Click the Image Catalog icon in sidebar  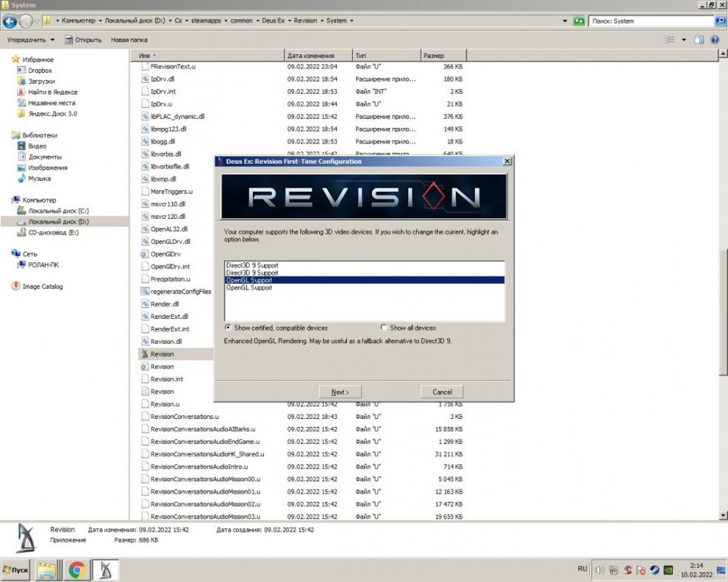(x=16, y=286)
